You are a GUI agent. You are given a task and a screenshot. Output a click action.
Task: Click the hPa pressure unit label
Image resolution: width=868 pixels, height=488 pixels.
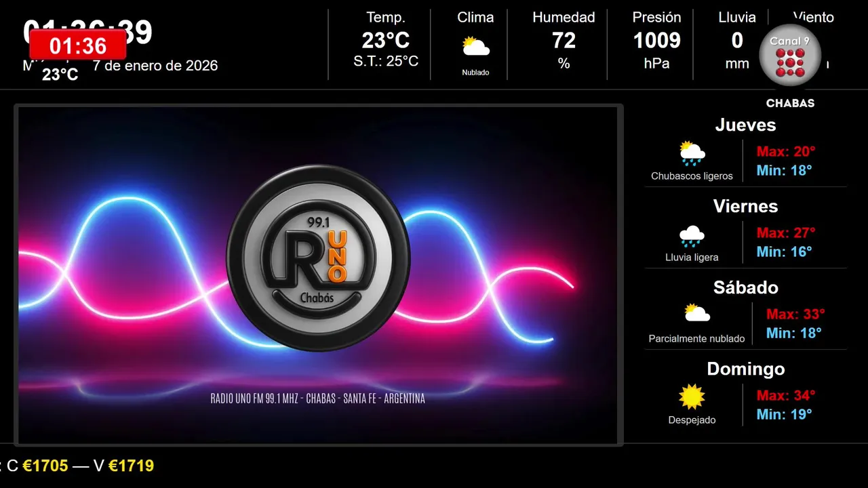[x=656, y=64]
